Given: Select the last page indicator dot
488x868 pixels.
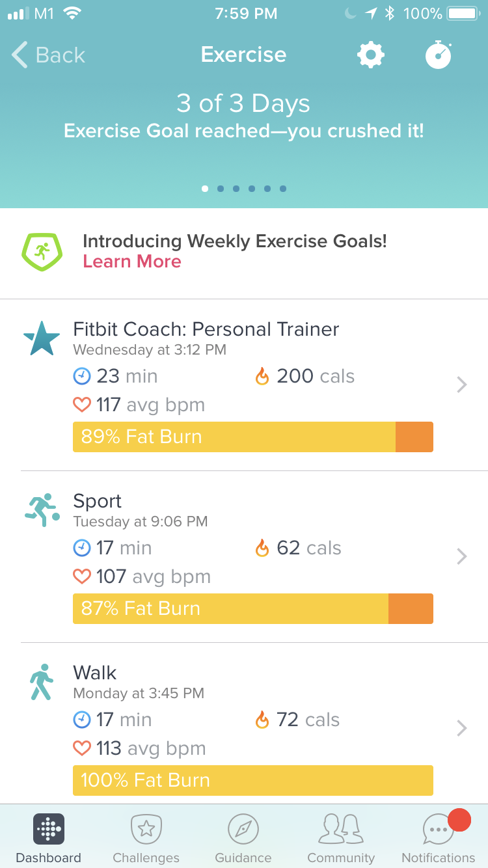Looking at the screenshot, I should click(x=283, y=189).
